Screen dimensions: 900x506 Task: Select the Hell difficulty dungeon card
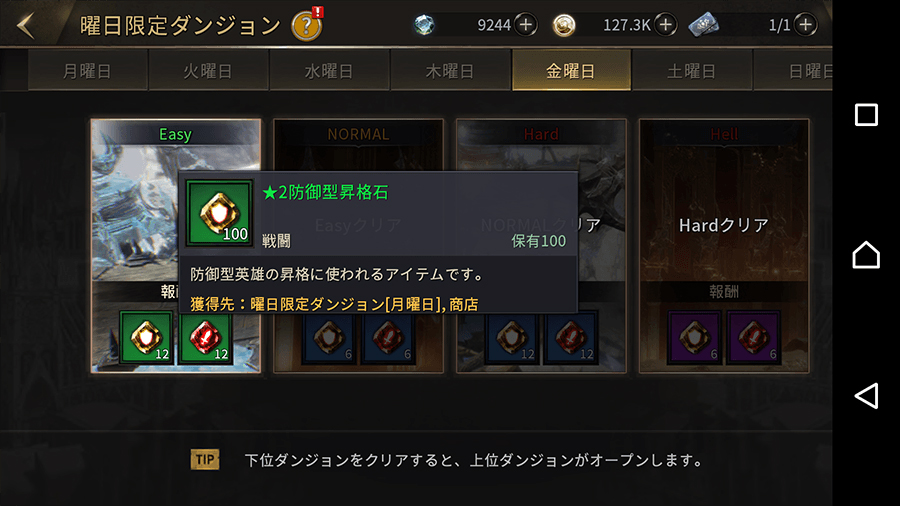tap(724, 246)
